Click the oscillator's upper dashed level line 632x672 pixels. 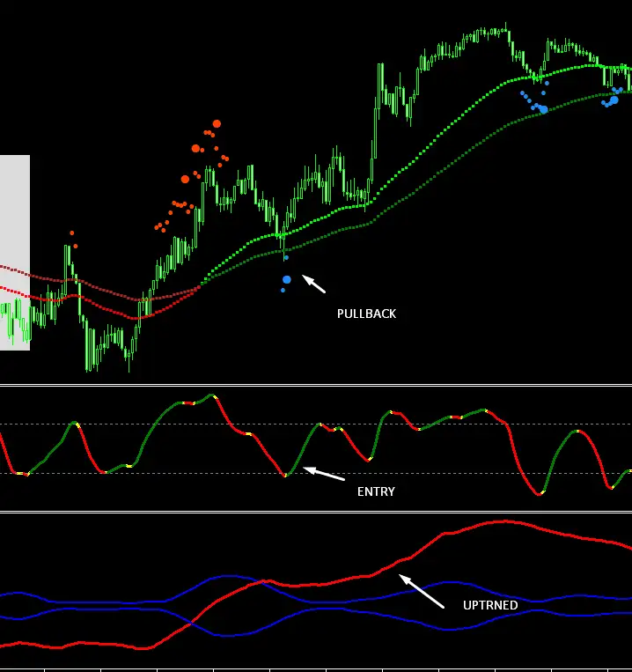coord(316,424)
